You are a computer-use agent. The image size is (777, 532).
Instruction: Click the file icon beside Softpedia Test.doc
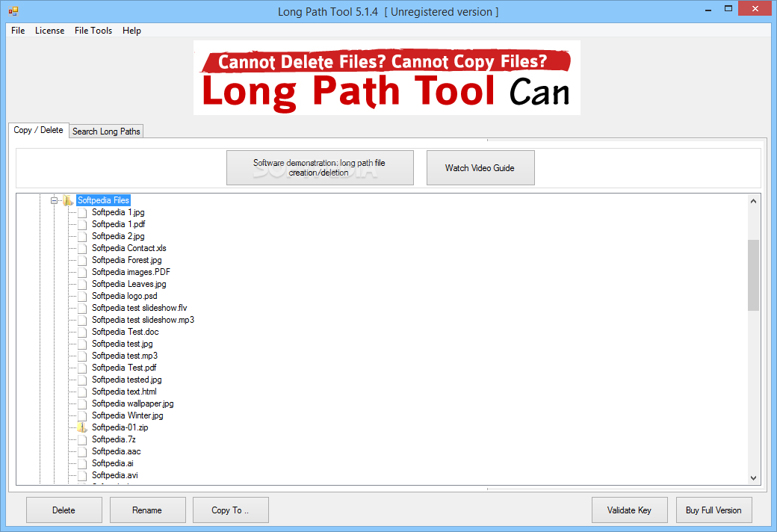(x=82, y=332)
